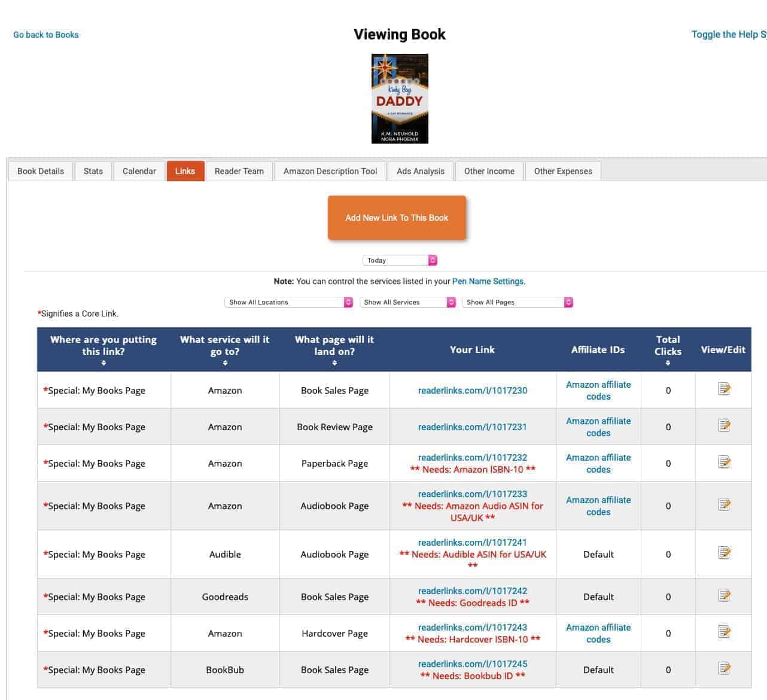767x700 pixels.
Task: Open the Pen Name Settings link
Action: click(488, 281)
